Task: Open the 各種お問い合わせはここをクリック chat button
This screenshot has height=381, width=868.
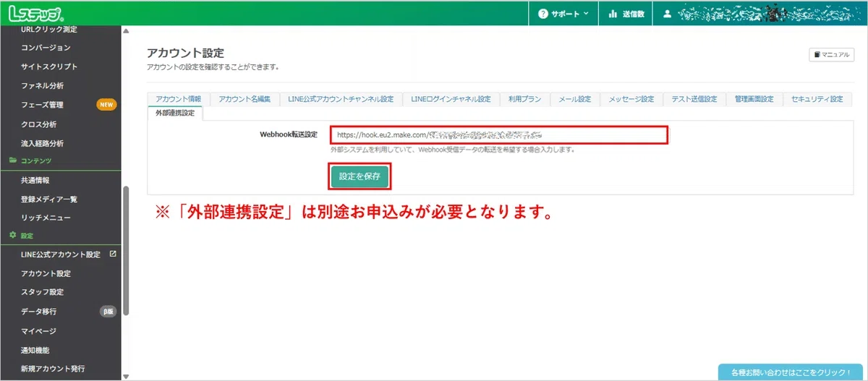Action: pos(793,372)
